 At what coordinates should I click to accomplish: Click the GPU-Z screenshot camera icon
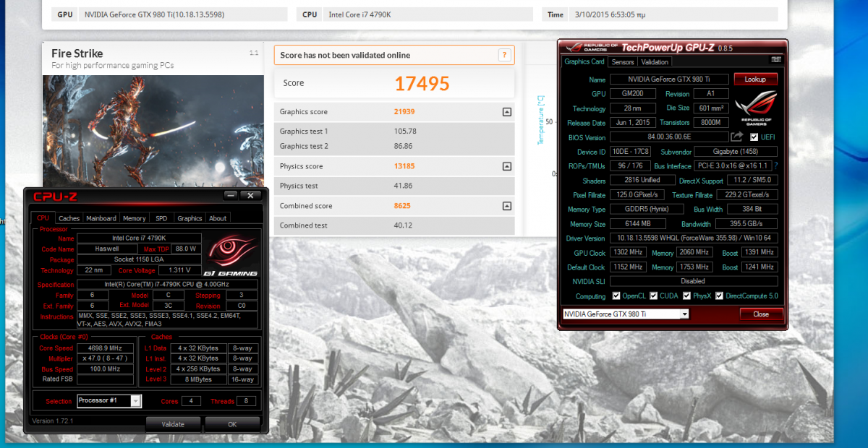pos(776,61)
